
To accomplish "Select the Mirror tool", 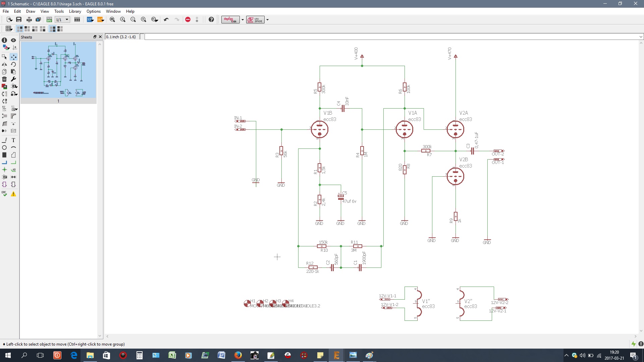I will [4, 64].
